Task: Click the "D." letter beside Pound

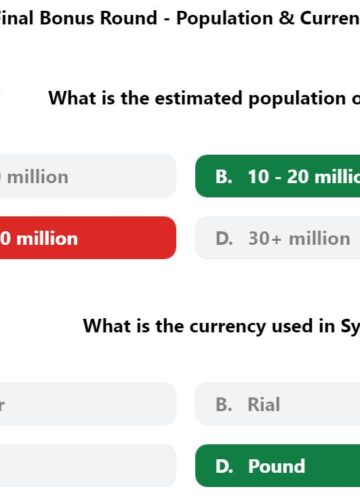Action: (224, 466)
